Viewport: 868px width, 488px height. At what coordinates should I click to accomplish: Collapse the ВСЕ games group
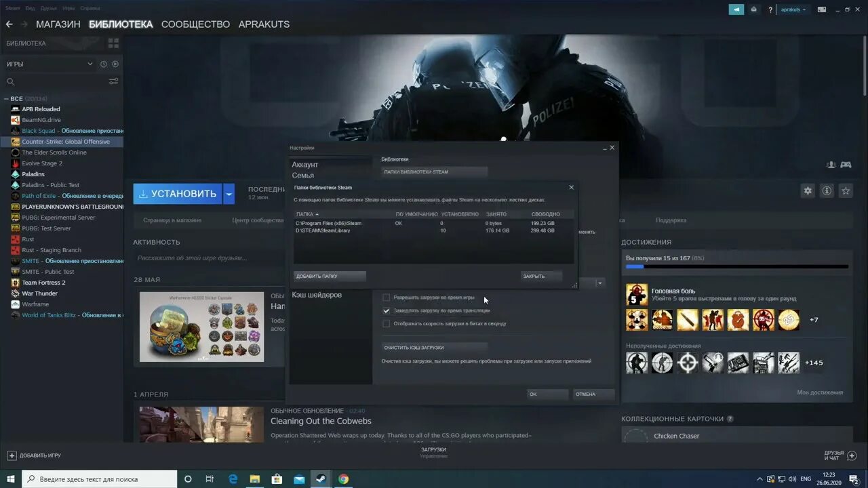[x=7, y=99]
